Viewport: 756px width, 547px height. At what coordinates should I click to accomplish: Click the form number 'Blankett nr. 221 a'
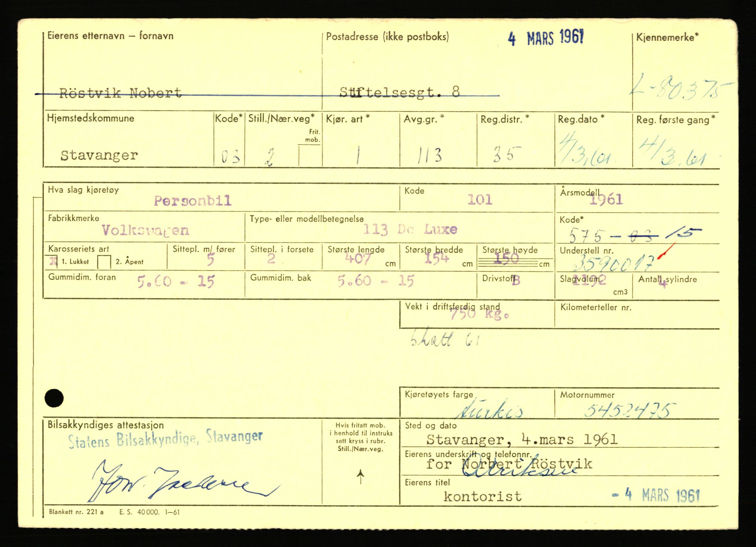tap(76, 512)
